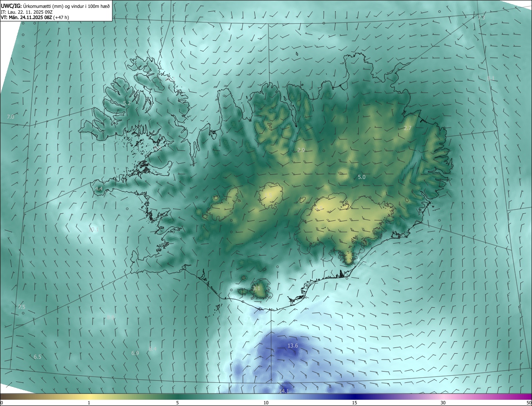The image size is (532, 406).
Task: Click the 6.9 value label over the sea
Action: tap(135, 353)
